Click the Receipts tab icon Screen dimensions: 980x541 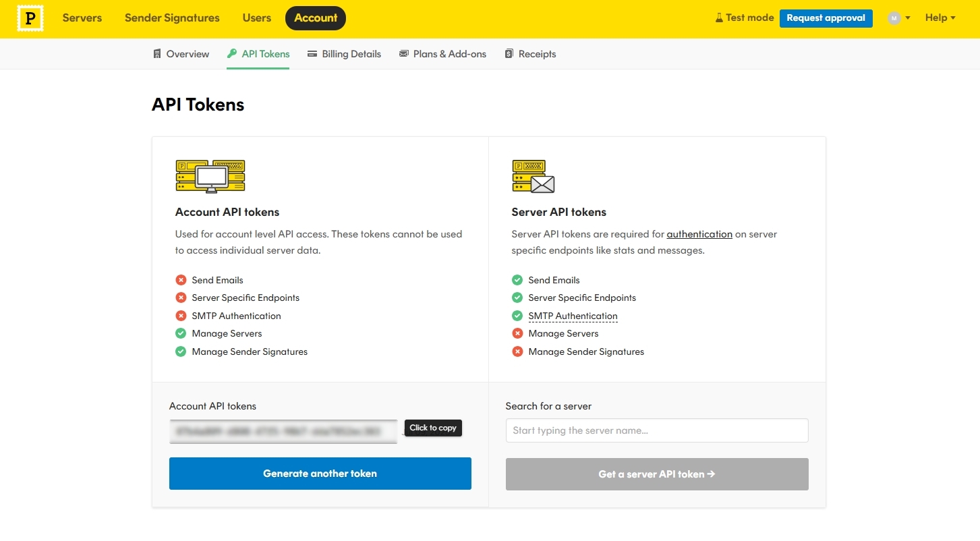click(509, 54)
